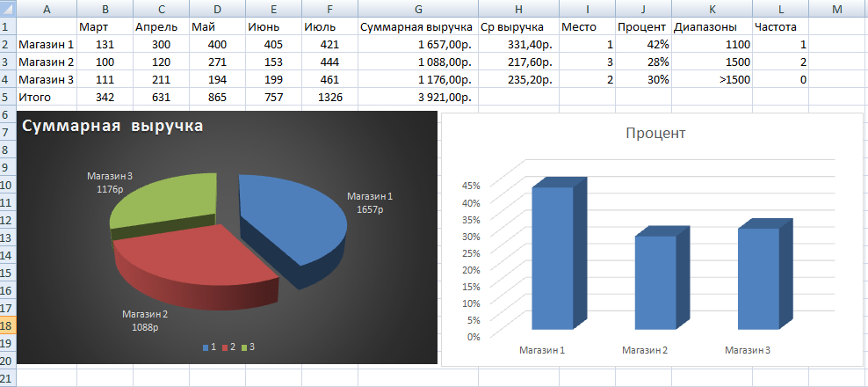This screenshot has width=868, height=387.
Task: Select cell with value 1 176,00р.
Action: (x=418, y=80)
